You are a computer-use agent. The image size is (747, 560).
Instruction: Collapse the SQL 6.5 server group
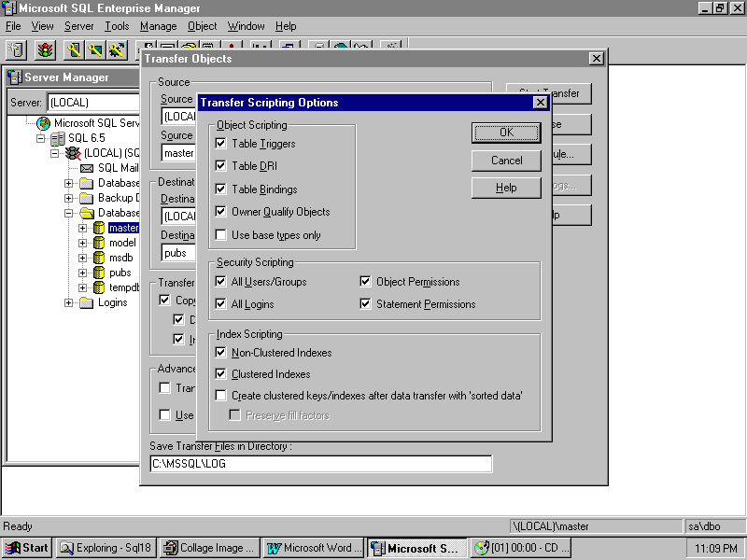(41, 138)
